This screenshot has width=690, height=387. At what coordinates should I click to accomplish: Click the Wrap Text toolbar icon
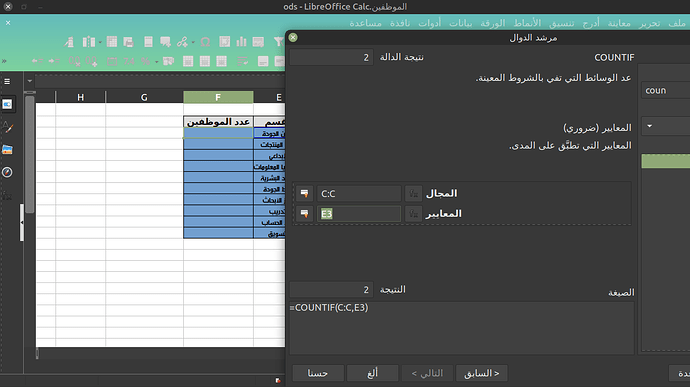pyautogui.click(x=242, y=61)
